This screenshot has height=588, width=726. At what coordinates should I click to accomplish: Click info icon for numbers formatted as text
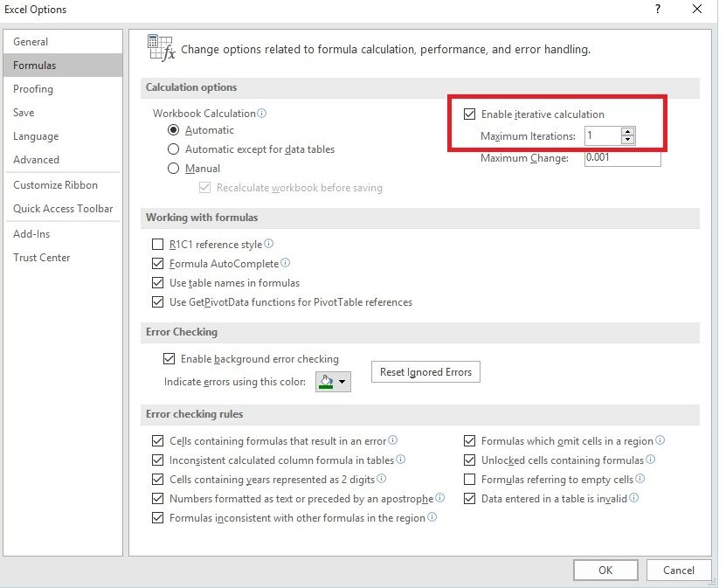(439, 497)
